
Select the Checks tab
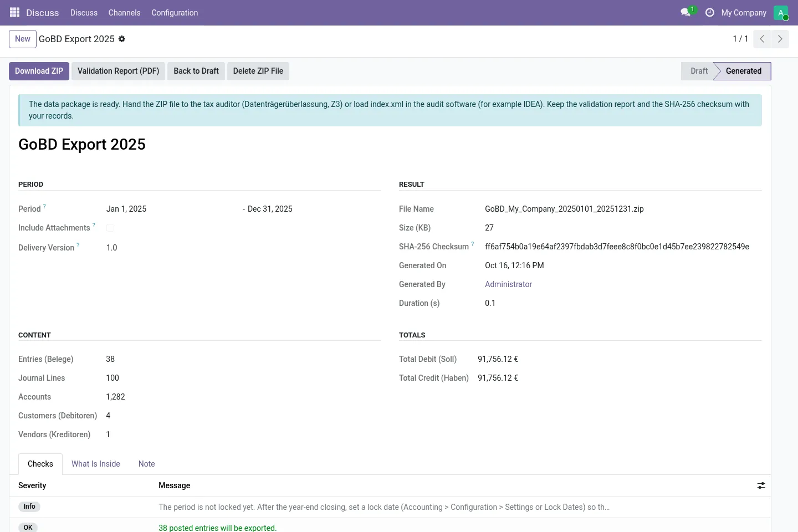click(x=40, y=464)
